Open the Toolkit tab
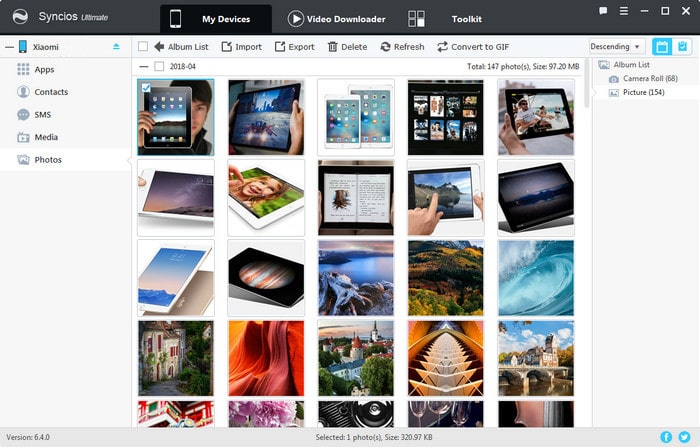The height and width of the screenshot is (447, 700). 466,19
